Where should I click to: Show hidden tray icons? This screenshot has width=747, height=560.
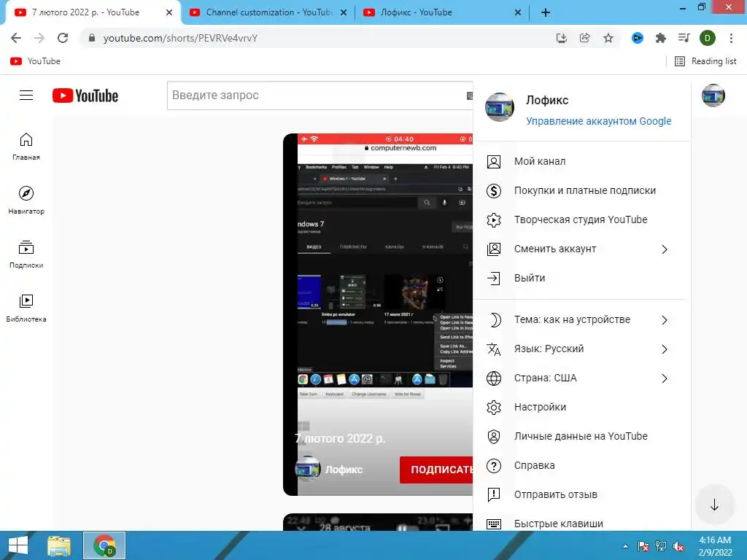[x=625, y=546]
